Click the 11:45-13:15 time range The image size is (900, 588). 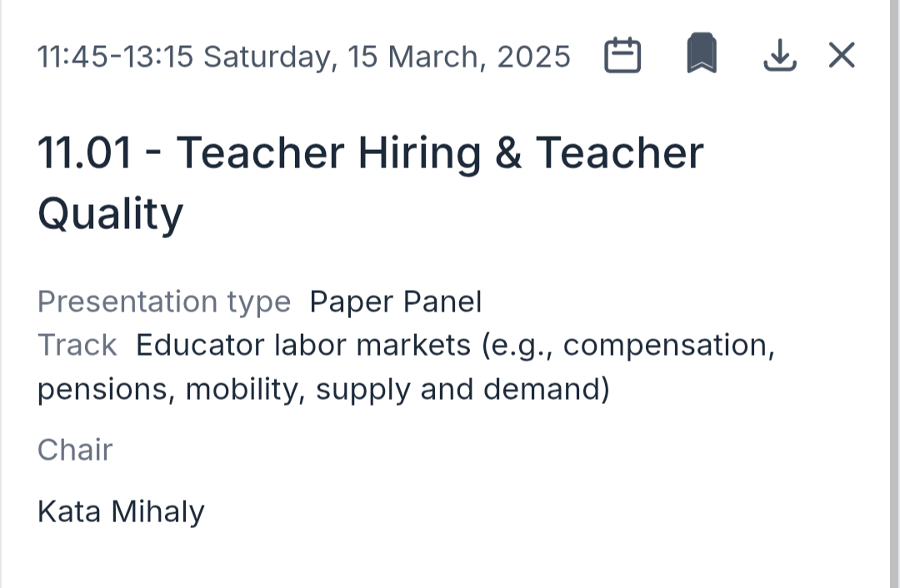tap(115, 57)
